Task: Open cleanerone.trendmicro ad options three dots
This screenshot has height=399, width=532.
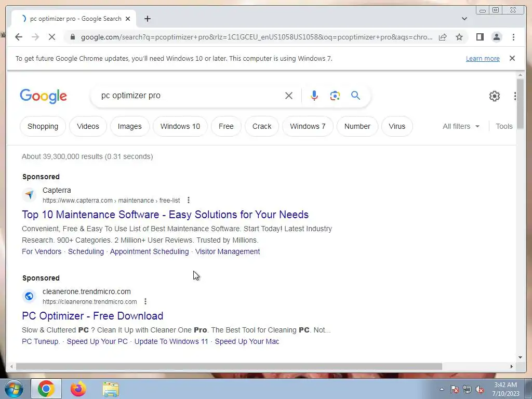Action: [145, 301]
